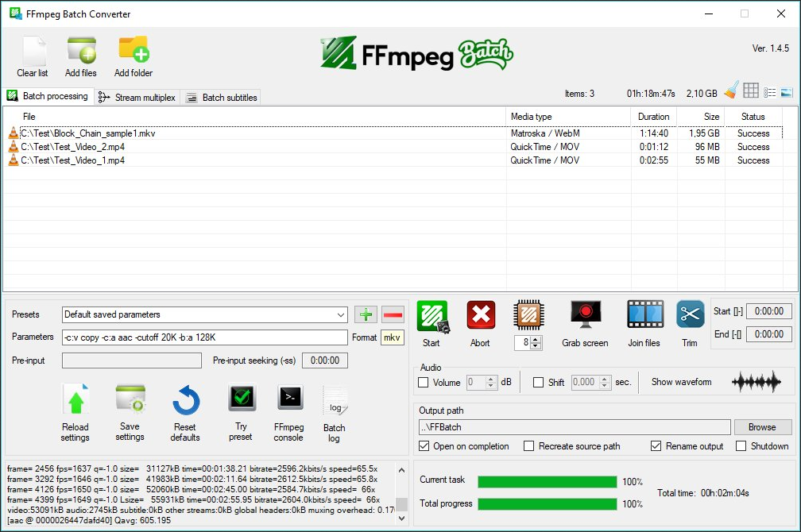Screen dimensions: 801x532
Task: Start the batch conversion
Action: (x=432, y=317)
